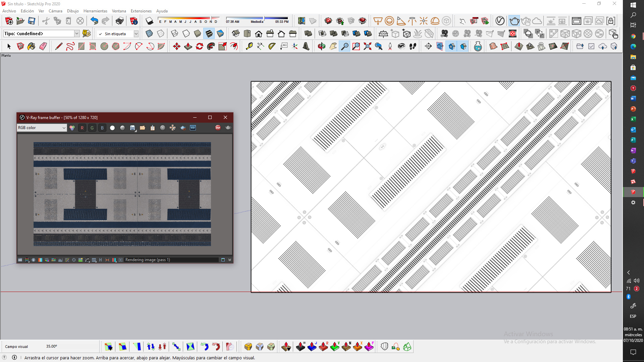Add a V-Ray omni light
The height and width of the screenshot is (362, 644).
click(424, 21)
